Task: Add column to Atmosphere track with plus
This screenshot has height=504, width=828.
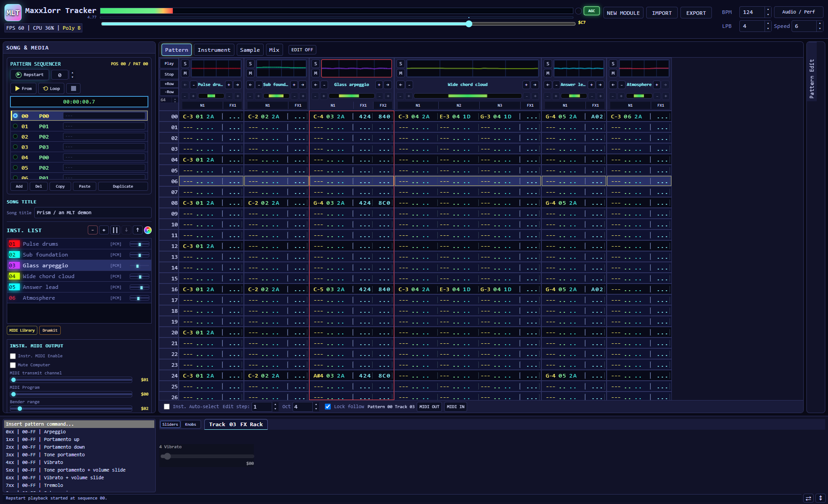Action: (x=657, y=85)
